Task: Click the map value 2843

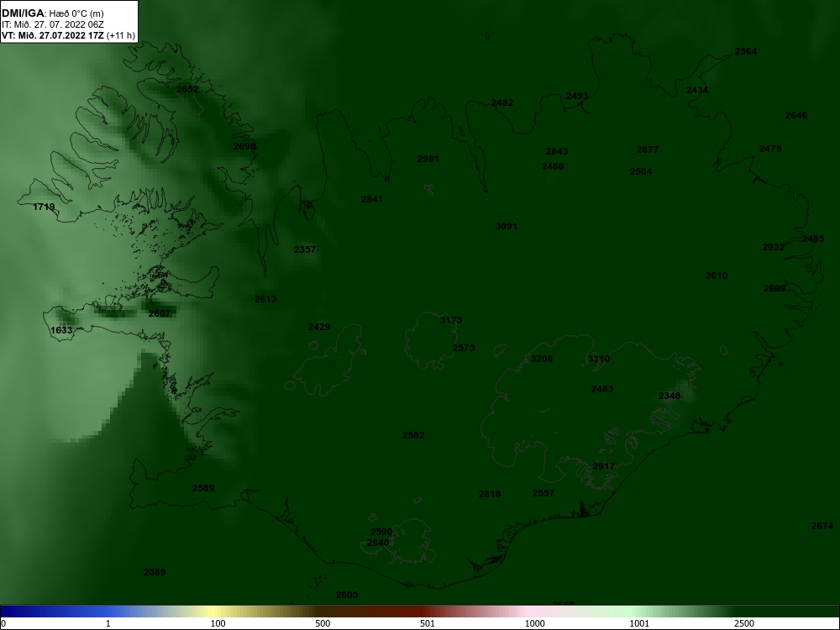Action: (x=557, y=151)
